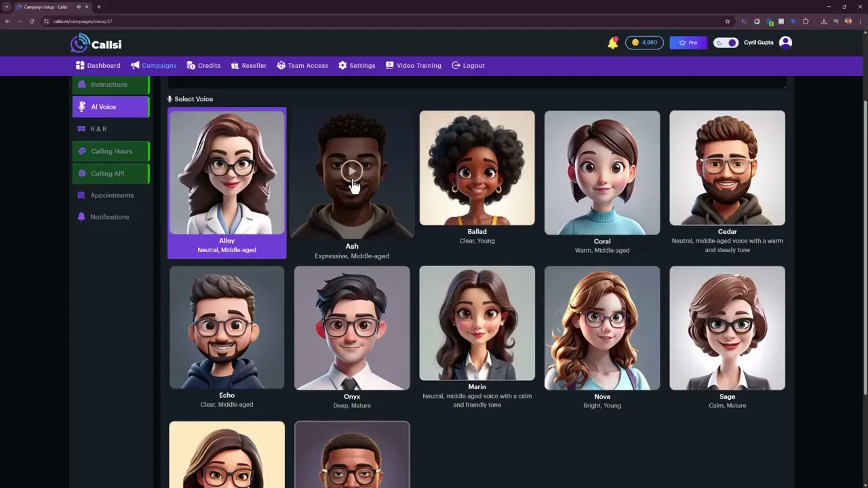Open the Calling API sidebar step
The image size is (868, 488).
[x=111, y=174]
